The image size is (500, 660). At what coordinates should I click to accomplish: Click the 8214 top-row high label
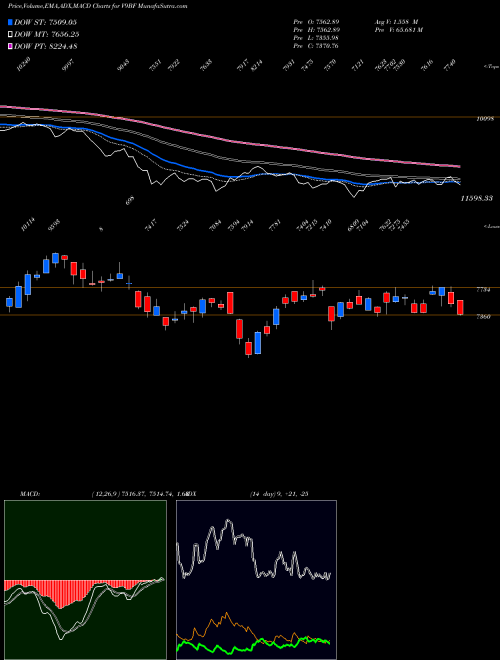pyautogui.click(x=256, y=66)
